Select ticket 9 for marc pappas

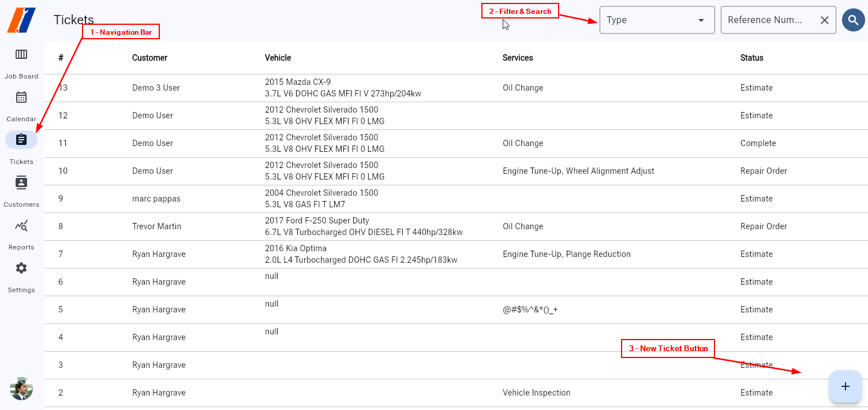point(156,199)
